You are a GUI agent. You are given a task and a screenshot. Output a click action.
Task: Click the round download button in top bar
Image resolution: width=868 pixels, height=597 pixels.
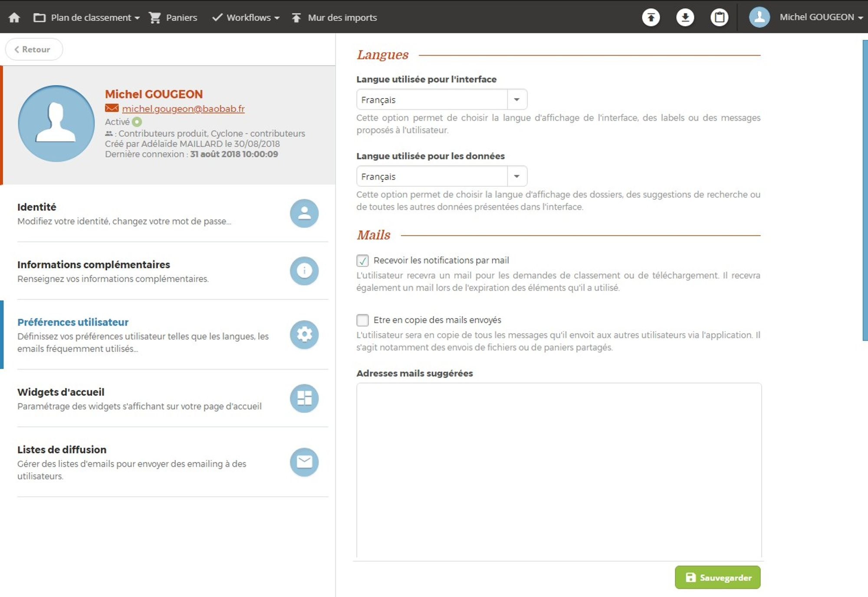tap(685, 17)
